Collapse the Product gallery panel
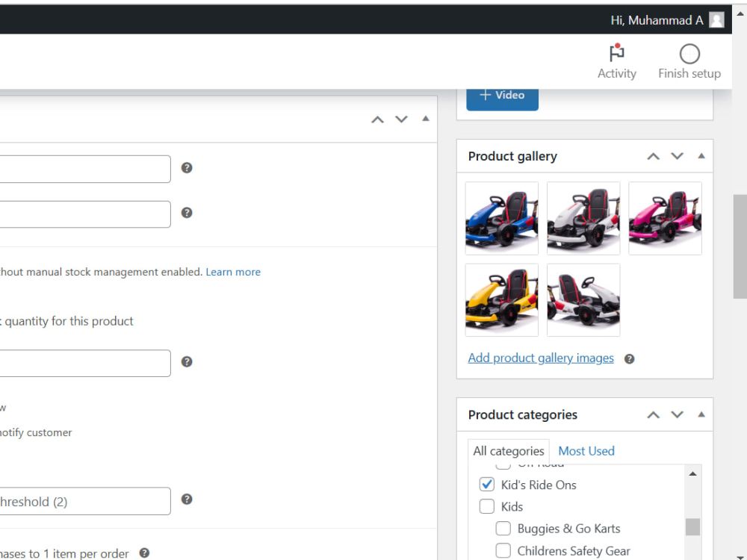This screenshot has width=747, height=560. 701,156
